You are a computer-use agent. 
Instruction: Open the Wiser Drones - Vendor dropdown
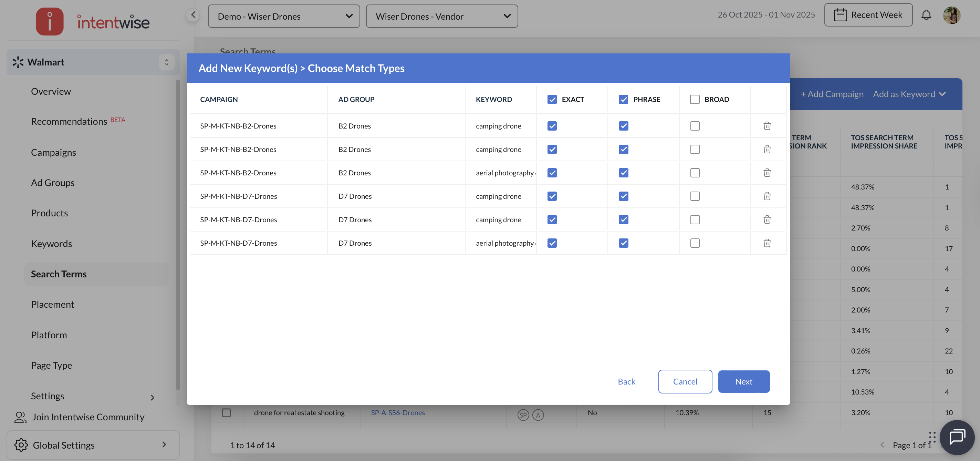(442, 17)
